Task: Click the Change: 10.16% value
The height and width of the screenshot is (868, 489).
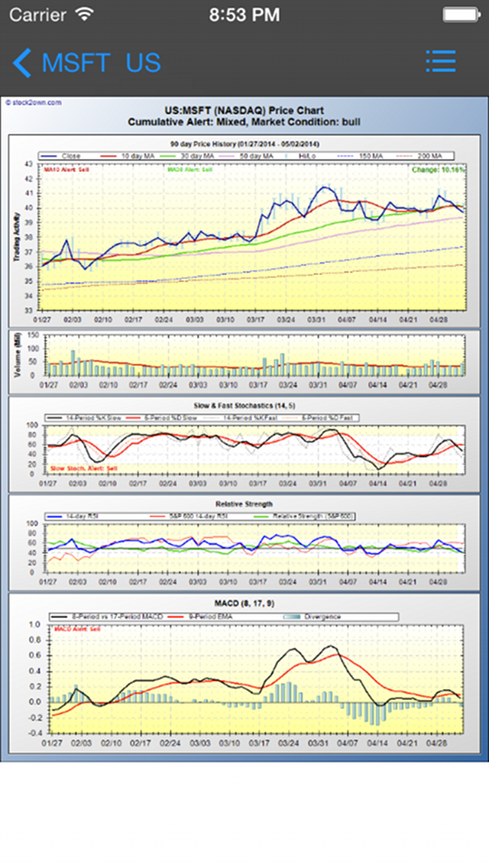Action: [x=439, y=170]
